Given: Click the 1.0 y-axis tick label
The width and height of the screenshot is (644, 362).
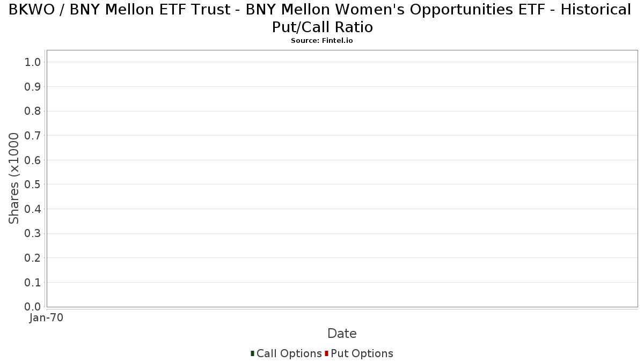Looking at the screenshot, I should tap(33, 62).
